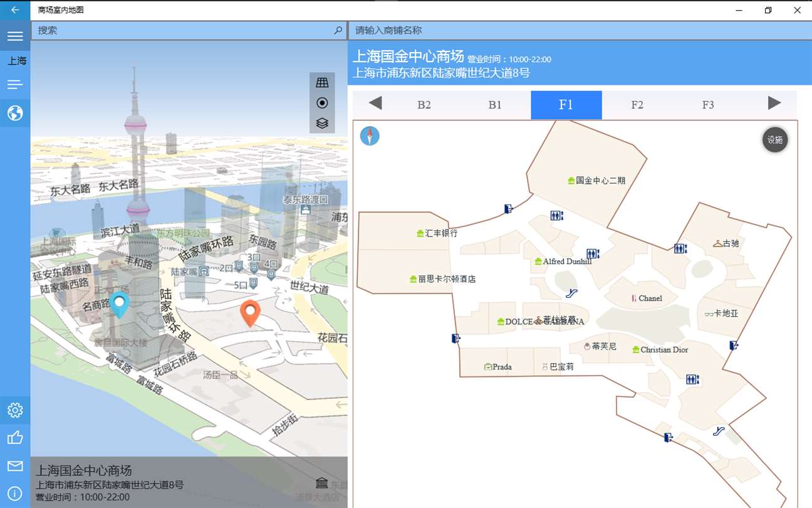Image resolution: width=812 pixels, height=508 pixels.
Task: Go to previous floors with left arrow
Action: tap(375, 103)
